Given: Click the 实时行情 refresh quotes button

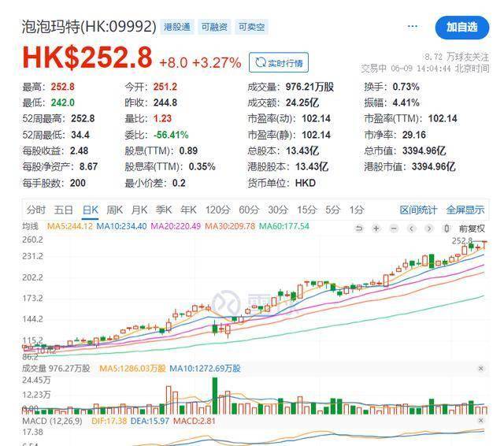Looking at the screenshot, I should click(279, 62).
